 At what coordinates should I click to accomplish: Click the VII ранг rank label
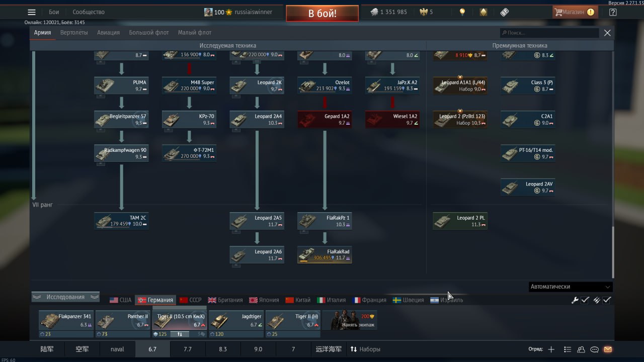click(x=42, y=205)
